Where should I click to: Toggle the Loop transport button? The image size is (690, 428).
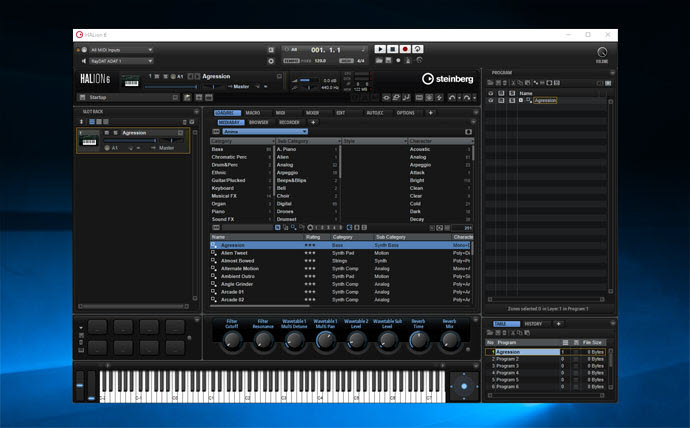(x=416, y=49)
